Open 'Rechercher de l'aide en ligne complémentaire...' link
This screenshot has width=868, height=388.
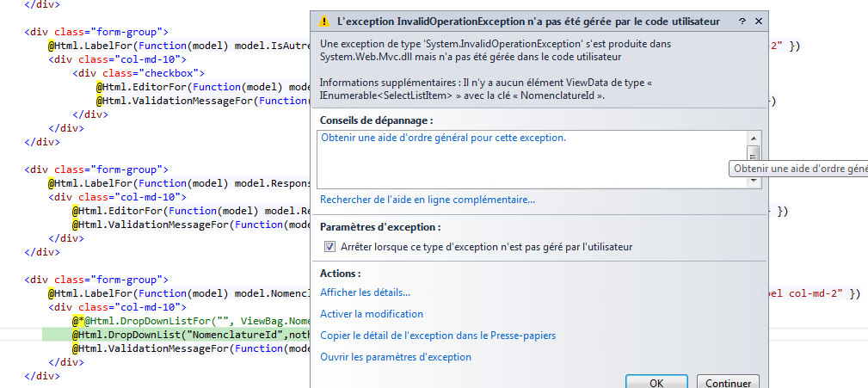pyautogui.click(x=428, y=200)
